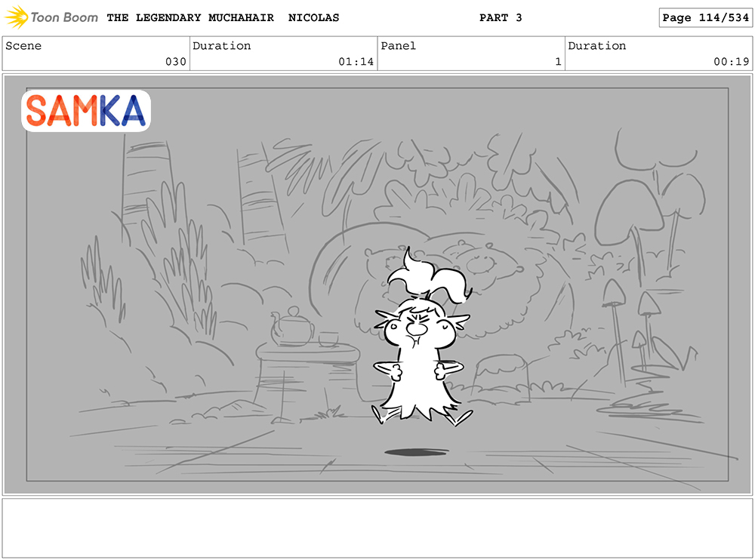Viewport: 755px width, 560px height.
Task: Click the panel number '1'
Action: (558, 62)
